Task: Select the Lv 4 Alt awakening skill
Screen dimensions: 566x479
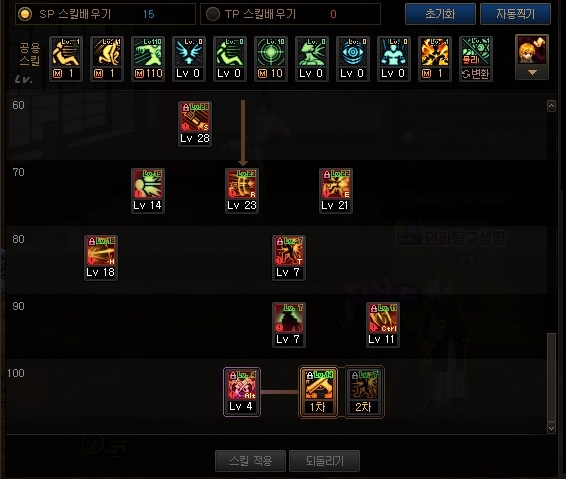Action: (241, 392)
